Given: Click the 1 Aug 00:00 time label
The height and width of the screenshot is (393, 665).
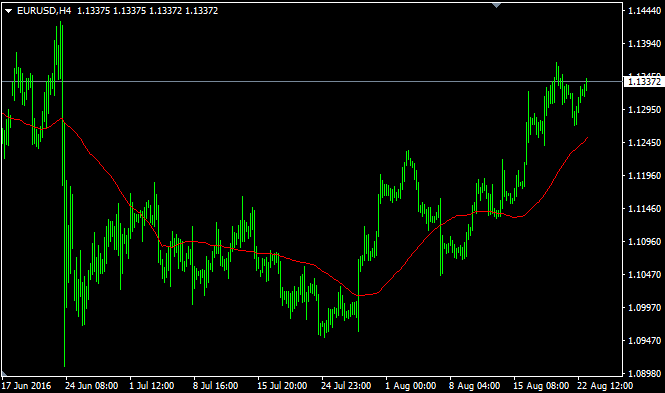Looking at the screenshot, I should pyautogui.click(x=411, y=386).
